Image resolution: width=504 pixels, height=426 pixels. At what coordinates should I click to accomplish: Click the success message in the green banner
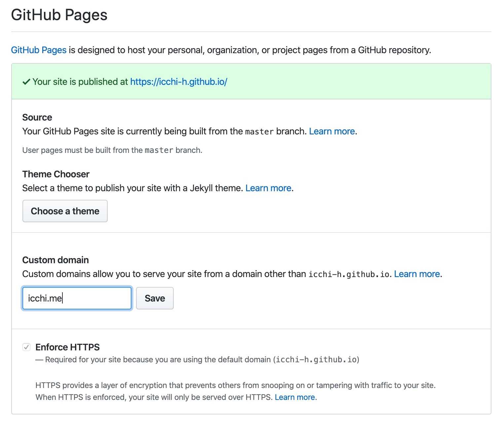tap(80, 82)
